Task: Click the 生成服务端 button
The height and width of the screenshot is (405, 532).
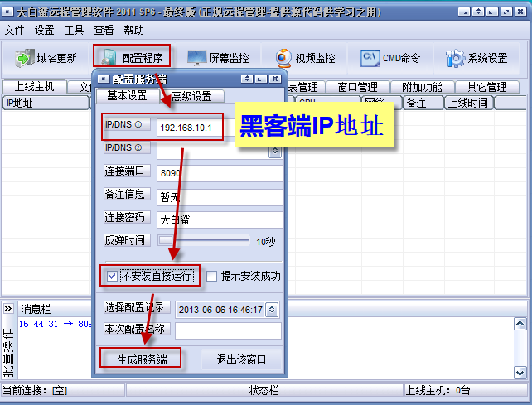Action: click(140, 359)
